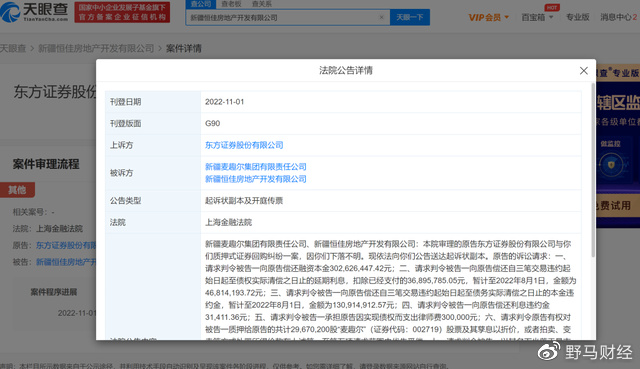Screen dimensions: 640x369
Task: Open the VIP会员 dropdown
Action: click(x=489, y=17)
